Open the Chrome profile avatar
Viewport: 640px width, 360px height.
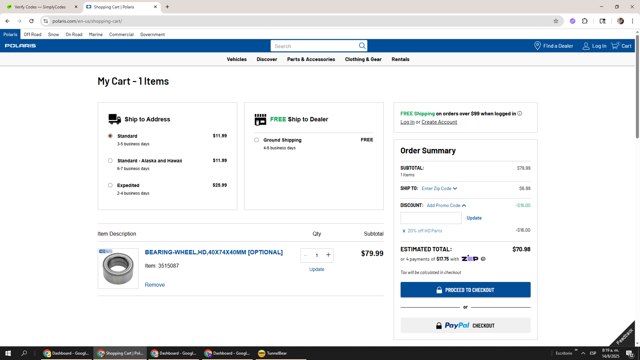point(620,21)
